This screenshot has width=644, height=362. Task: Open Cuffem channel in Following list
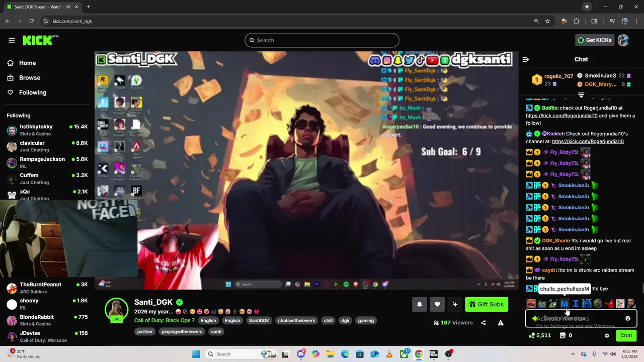point(47,178)
